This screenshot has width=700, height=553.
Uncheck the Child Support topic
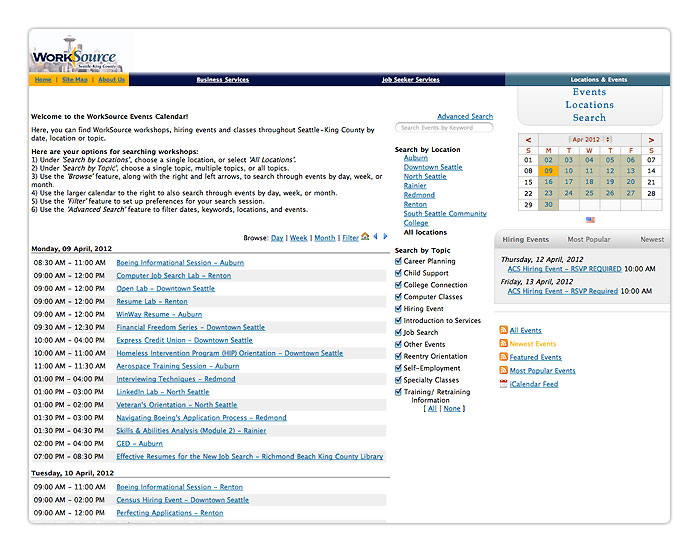[398, 273]
